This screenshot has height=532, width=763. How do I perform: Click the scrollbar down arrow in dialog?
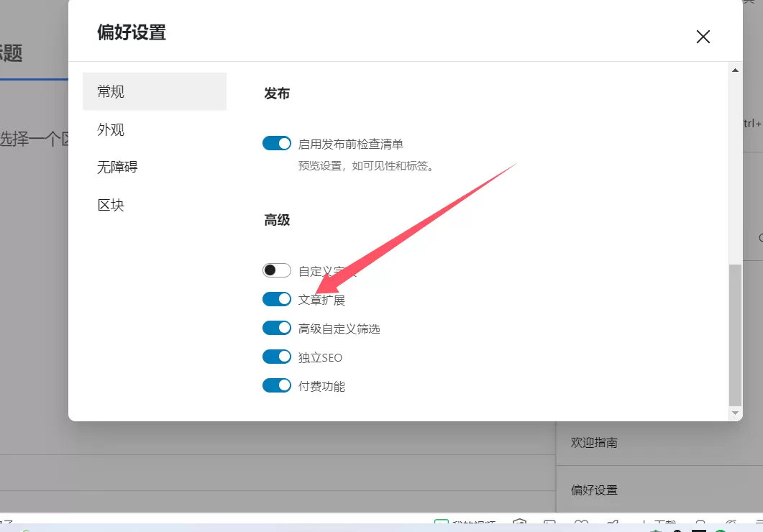coord(735,413)
